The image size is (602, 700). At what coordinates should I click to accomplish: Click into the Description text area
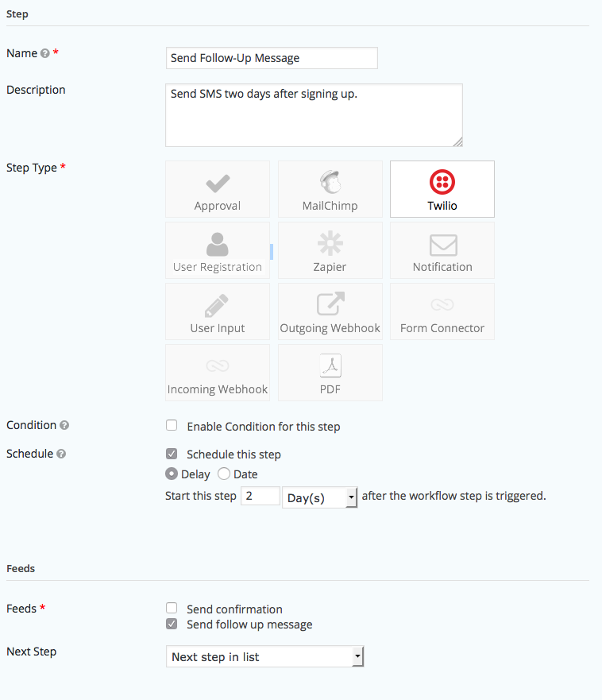click(x=315, y=115)
